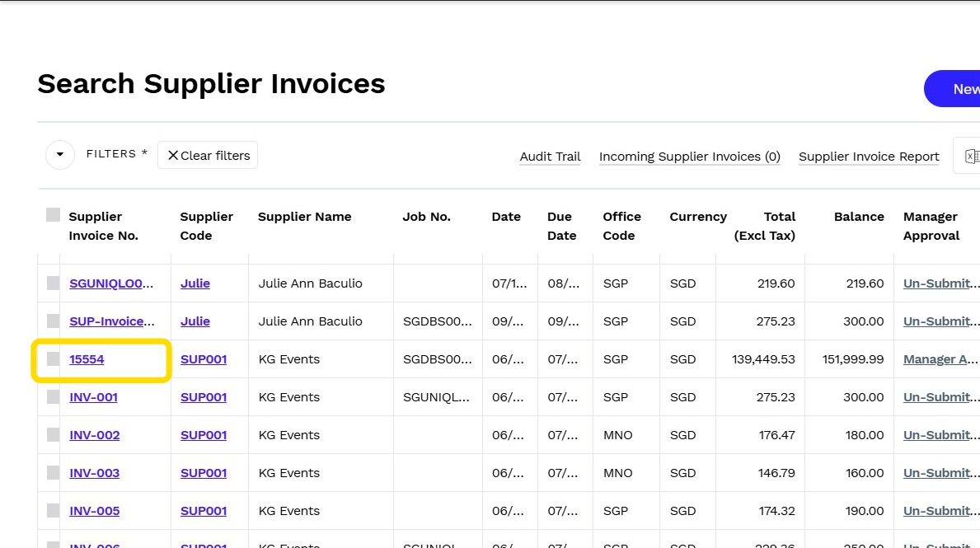Open Un-Submit... status for SGUNIQLO00 row
The height and width of the screenshot is (548, 980).
click(941, 283)
